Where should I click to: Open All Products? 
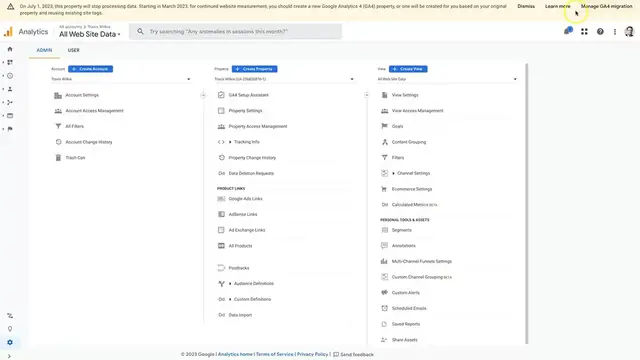[x=240, y=246]
